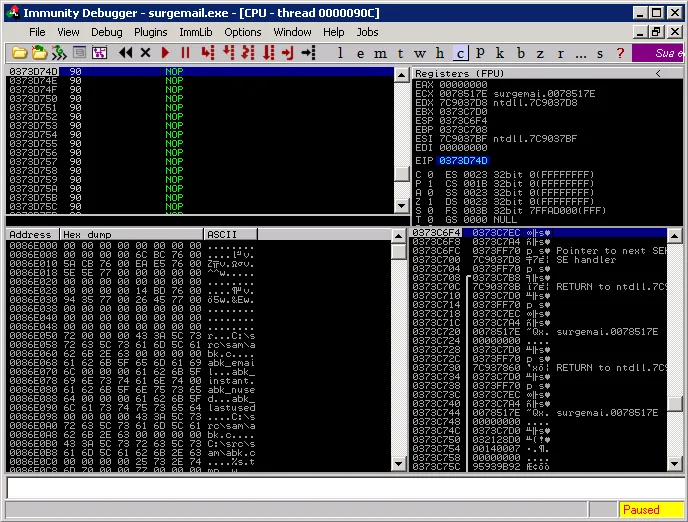The width and height of the screenshot is (688, 522).
Task: Open the ImmLib menu
Action: [196, 32]
